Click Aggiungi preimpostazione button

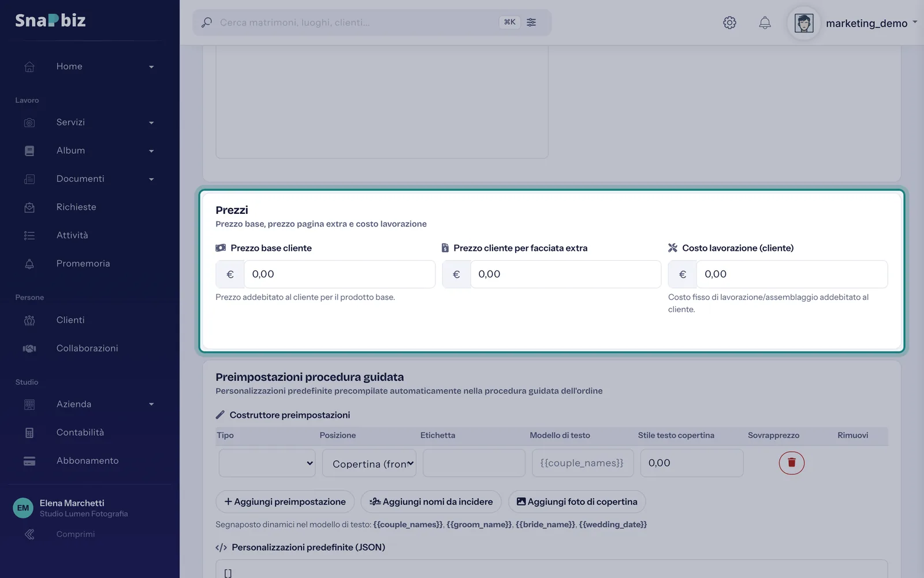(285, 502)
